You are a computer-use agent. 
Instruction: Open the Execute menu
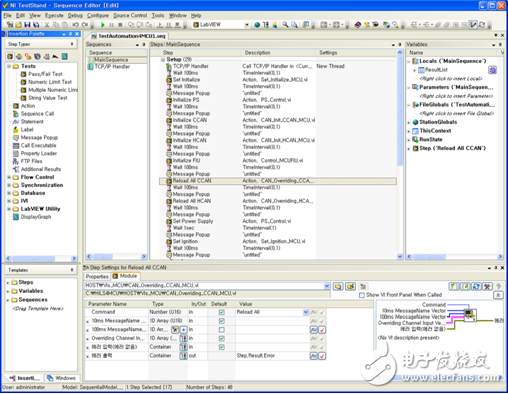pos(54,15)
